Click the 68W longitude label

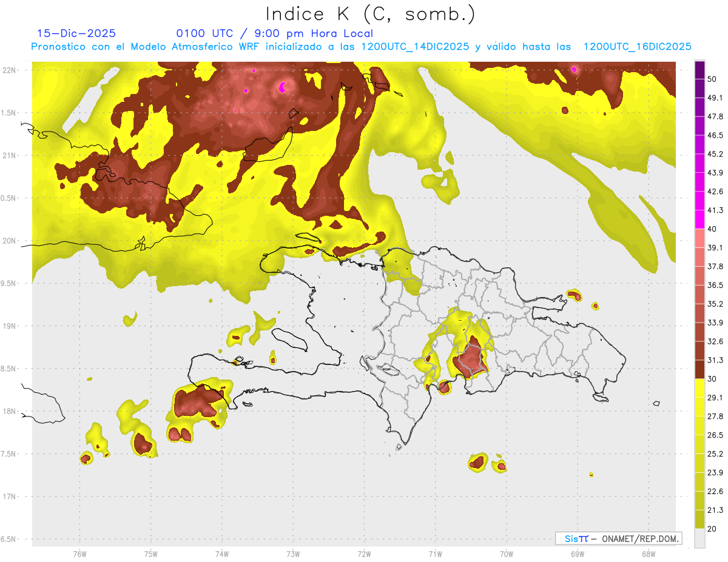tap(649, 554)
